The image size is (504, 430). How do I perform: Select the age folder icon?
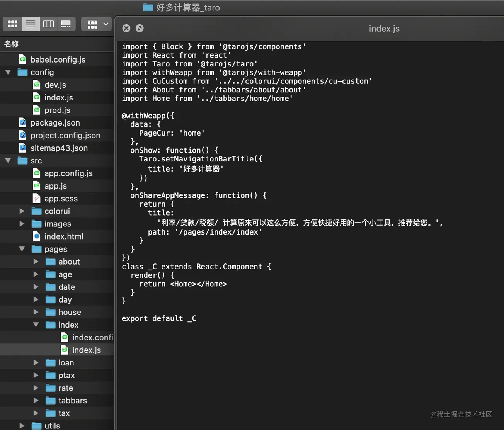pos(51,274)
